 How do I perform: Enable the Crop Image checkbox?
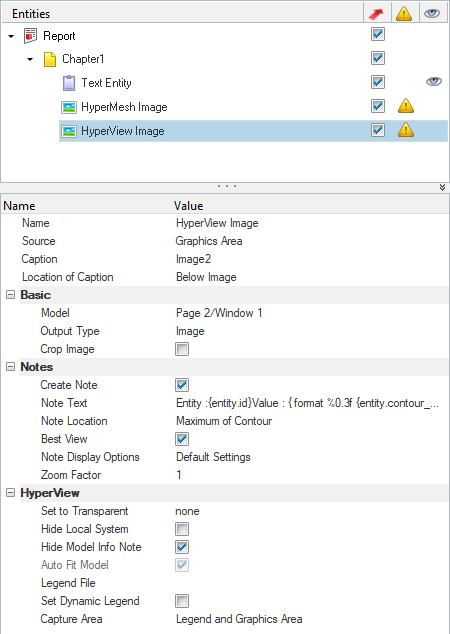(182, 349)
